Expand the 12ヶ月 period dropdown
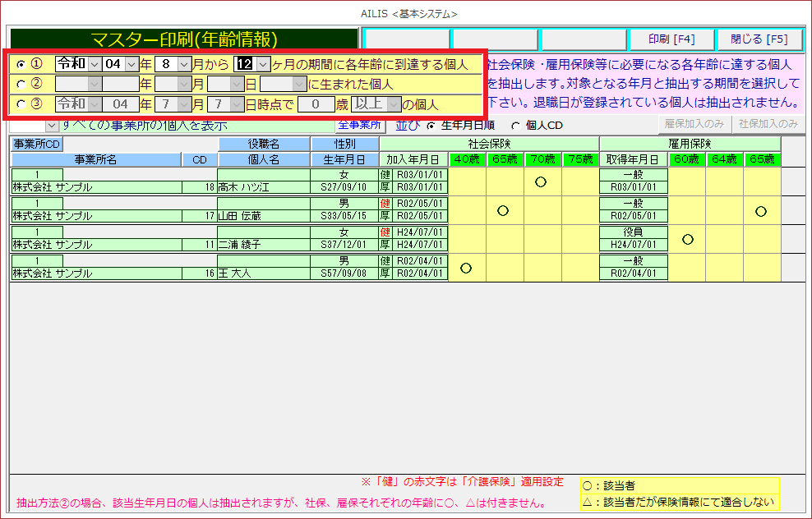 tap(263, 64)
